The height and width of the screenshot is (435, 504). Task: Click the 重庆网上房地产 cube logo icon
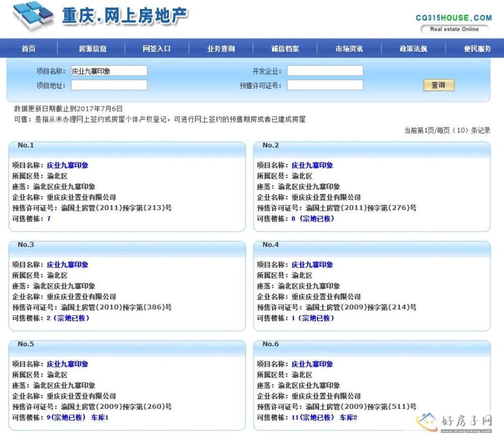click(33, 16)
